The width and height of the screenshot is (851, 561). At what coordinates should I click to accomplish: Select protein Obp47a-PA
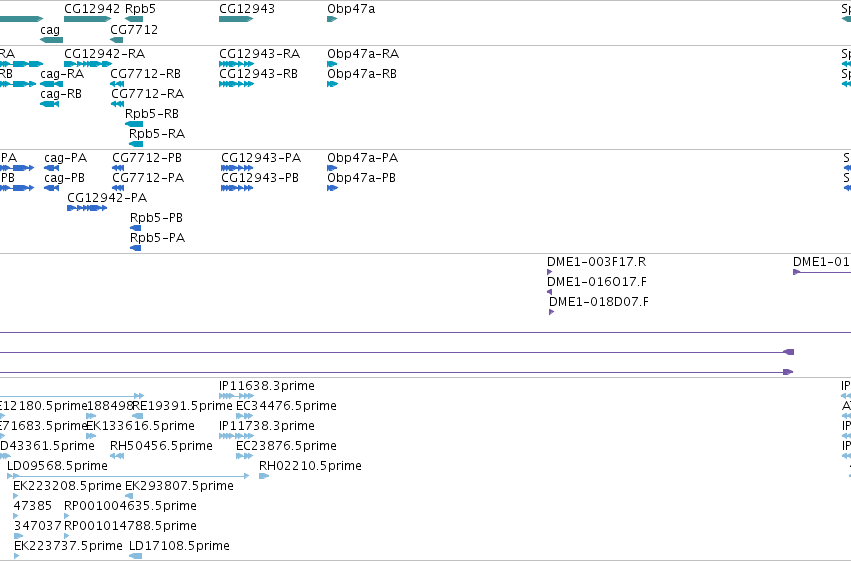(332, 168)
